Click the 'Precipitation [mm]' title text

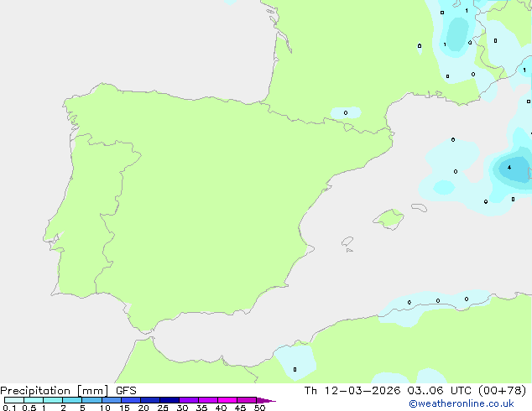54,391
